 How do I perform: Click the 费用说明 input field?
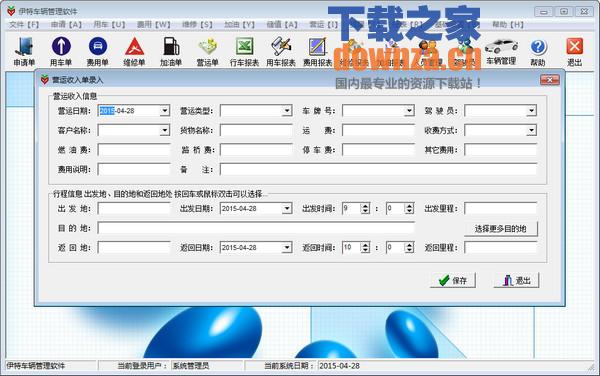(x=134, y=169)
